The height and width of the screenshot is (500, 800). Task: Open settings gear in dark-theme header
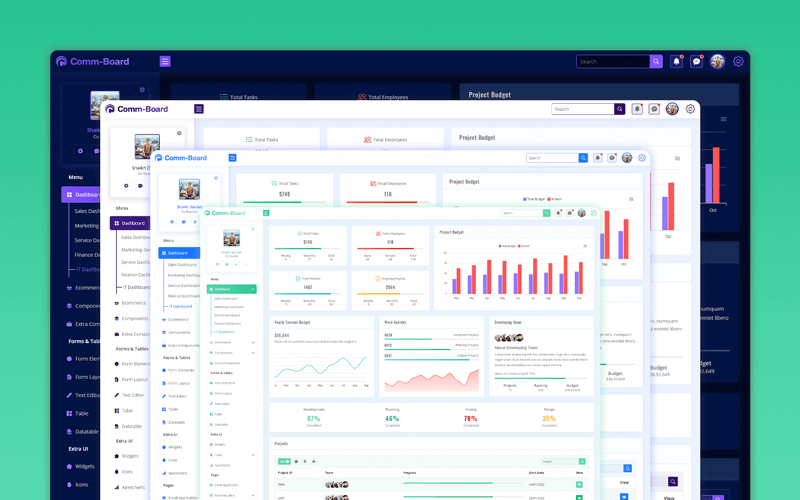[x=738, y=61]
